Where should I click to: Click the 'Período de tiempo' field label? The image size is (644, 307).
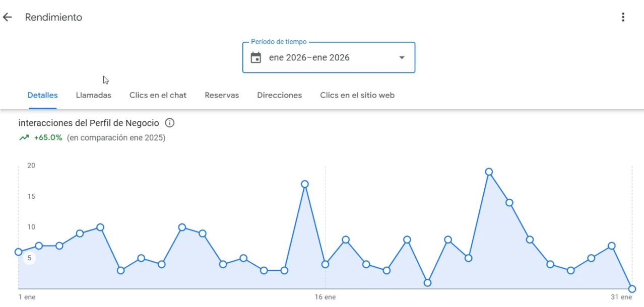(279, 42)
